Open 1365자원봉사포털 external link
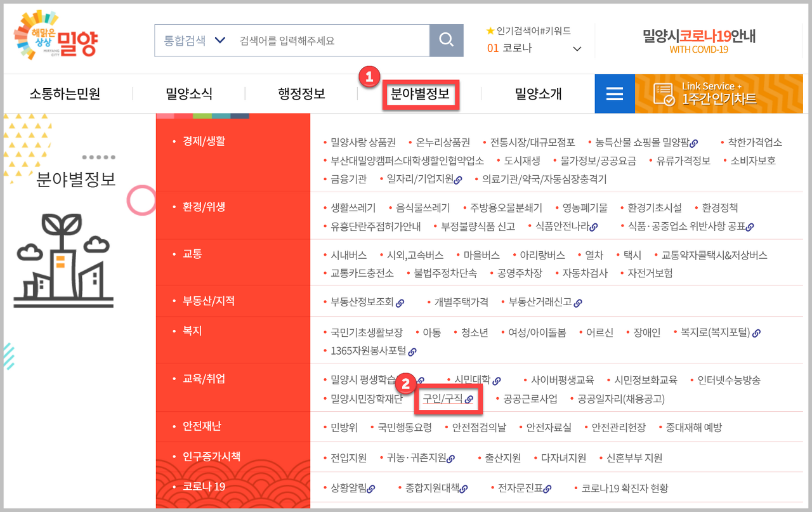This screenshot has width=812, height=512. click(374, 350)
